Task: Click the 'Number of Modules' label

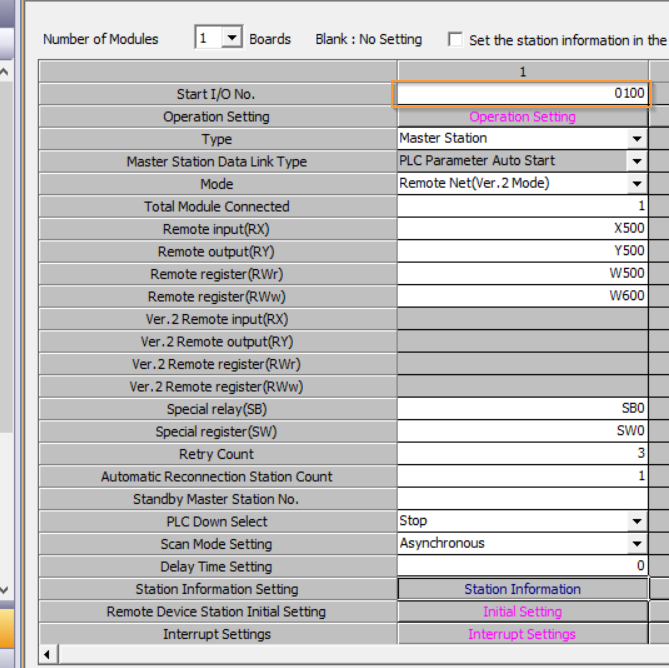Action: point(101,39)
